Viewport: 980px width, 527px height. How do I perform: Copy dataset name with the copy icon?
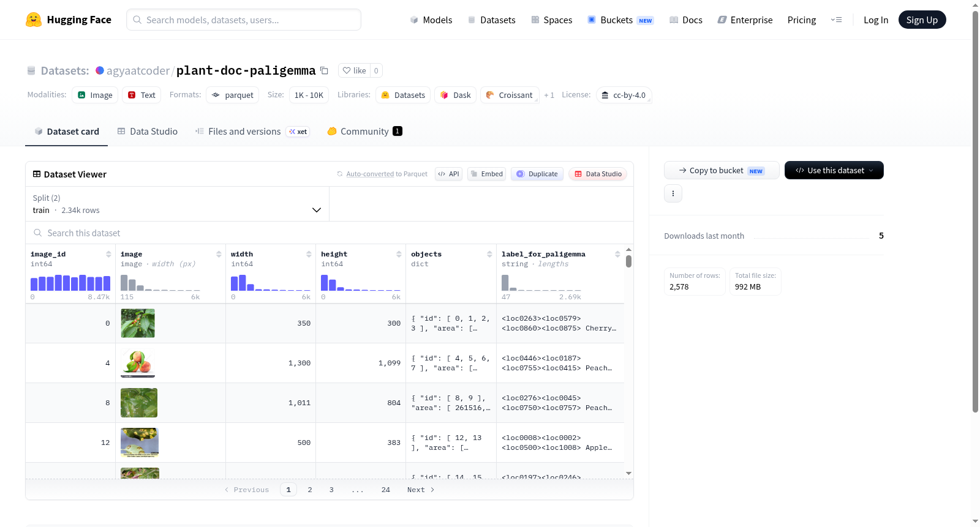tap(325, 71)
